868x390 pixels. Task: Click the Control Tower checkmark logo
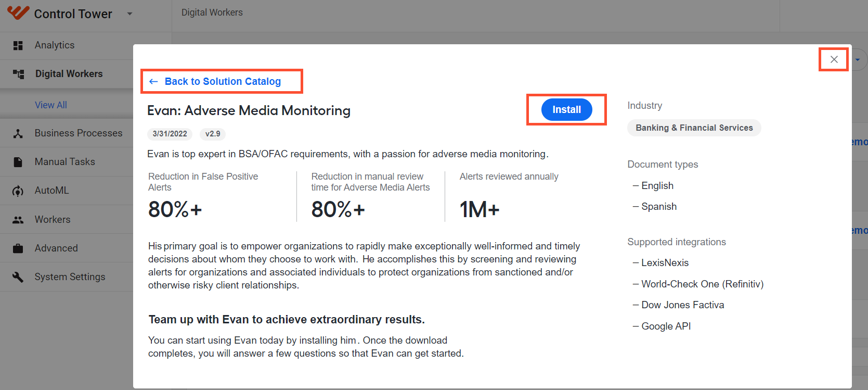click(18, 12)
